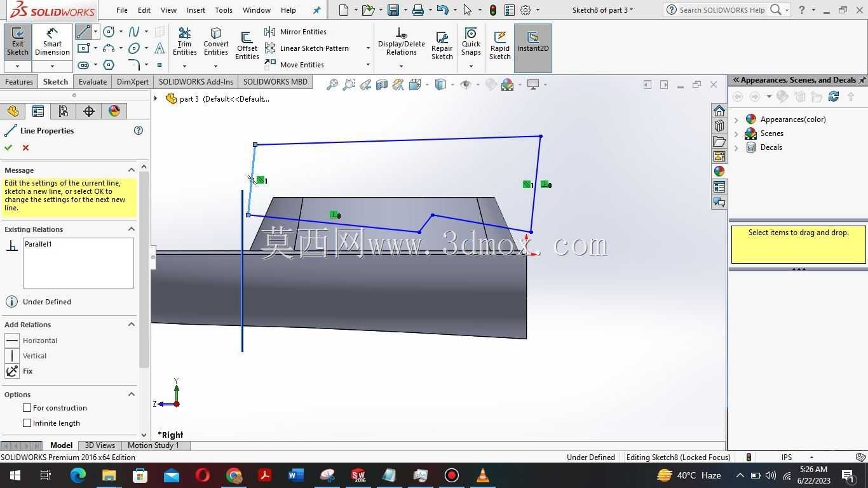868x488 pixels.
Task: Click Zoom to Fit view icon
Action: point(332,85)
